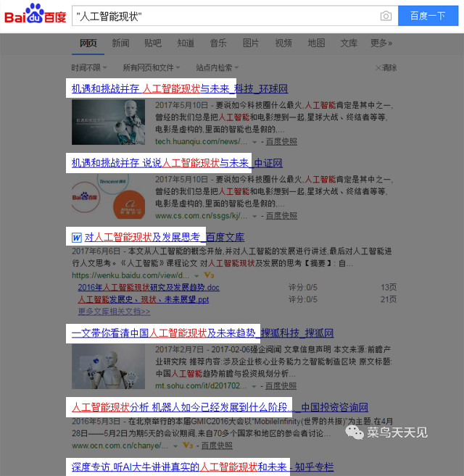
Task: Click URL text www.cs.com.cn/ssgs/kj/...
Action: pos(201,215)
